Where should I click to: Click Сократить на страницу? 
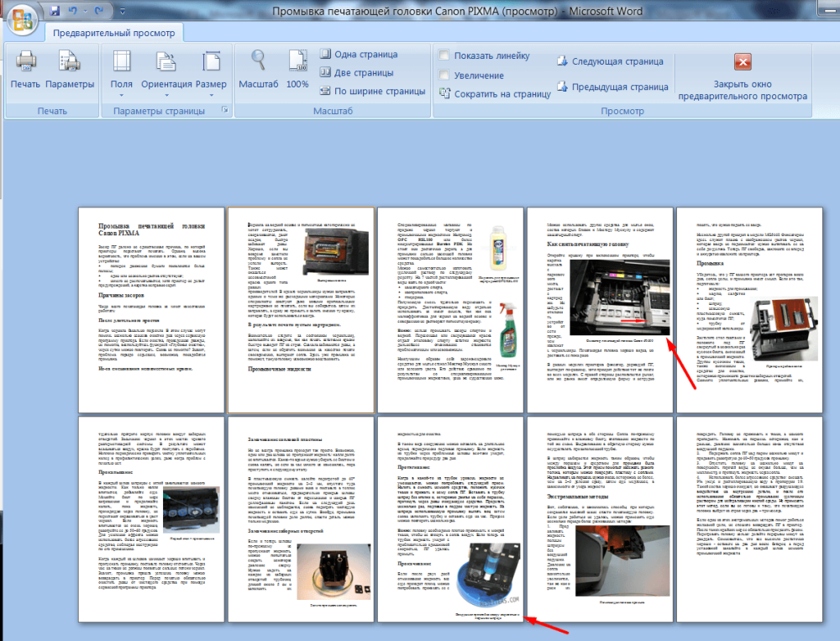click(x=495, y=94)
